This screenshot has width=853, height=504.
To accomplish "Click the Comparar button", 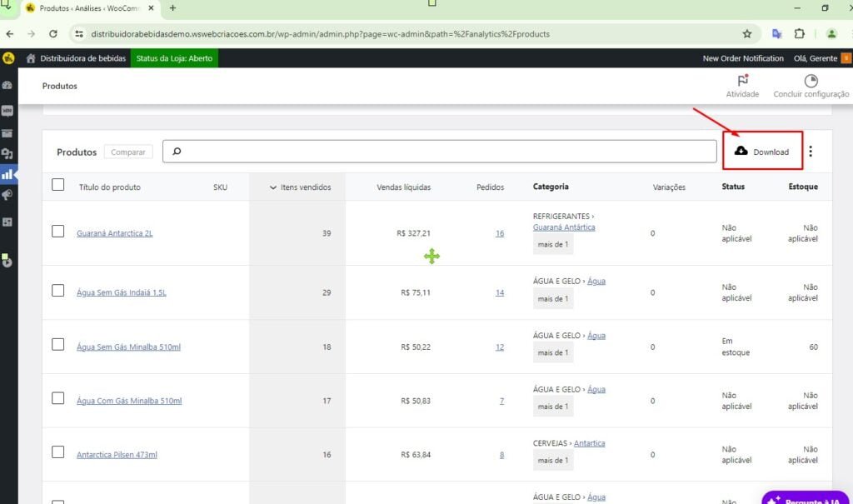I will pos(127,152).
